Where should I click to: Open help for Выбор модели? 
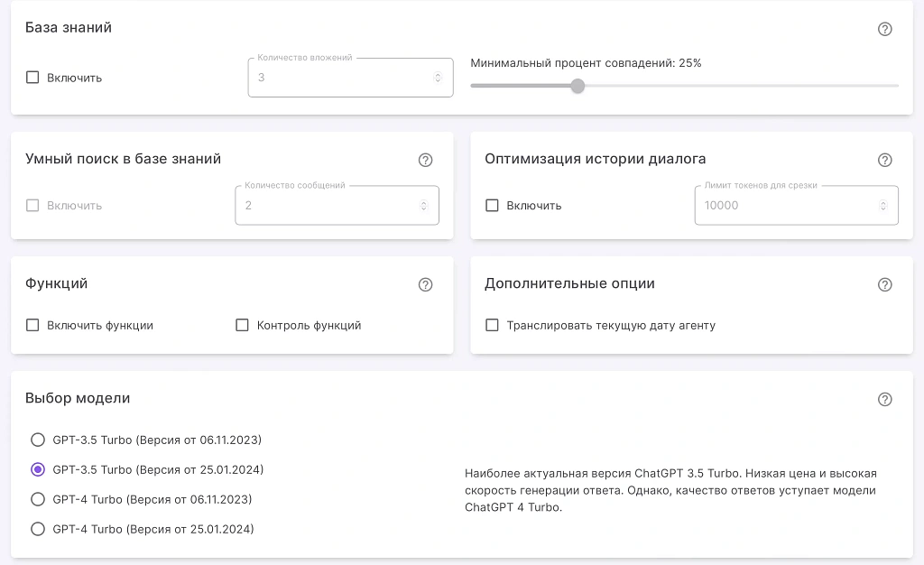pyautogui.click(x=885, y=399)
